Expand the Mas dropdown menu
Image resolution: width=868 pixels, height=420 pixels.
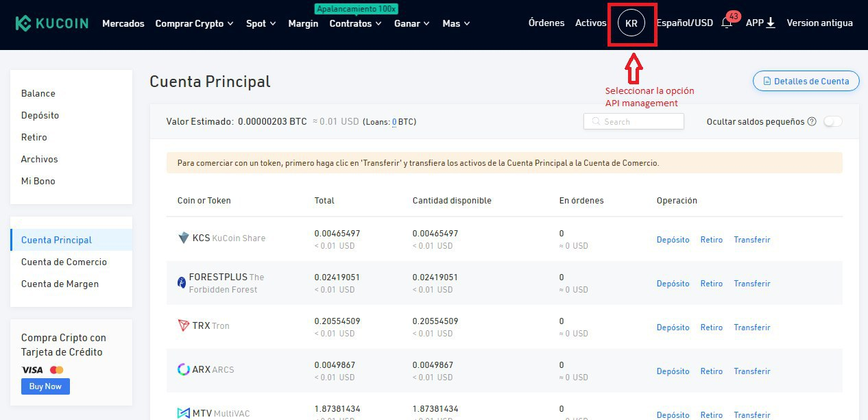(x=457, y=23)
